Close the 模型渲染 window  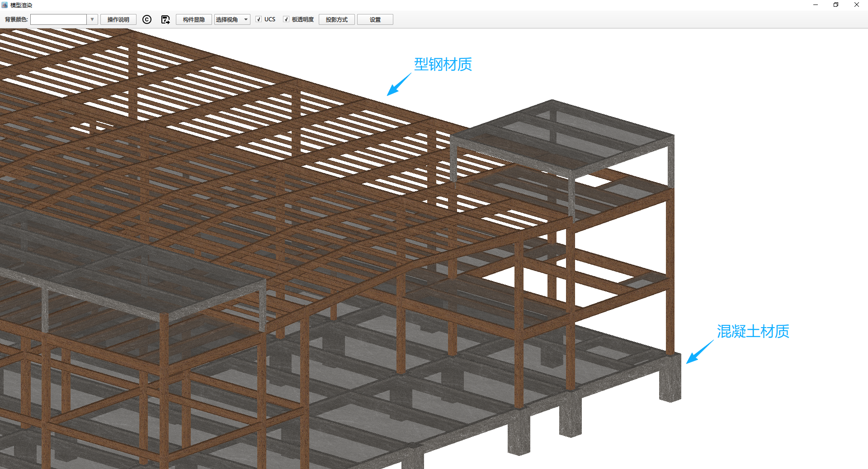(x=857, y=5)
